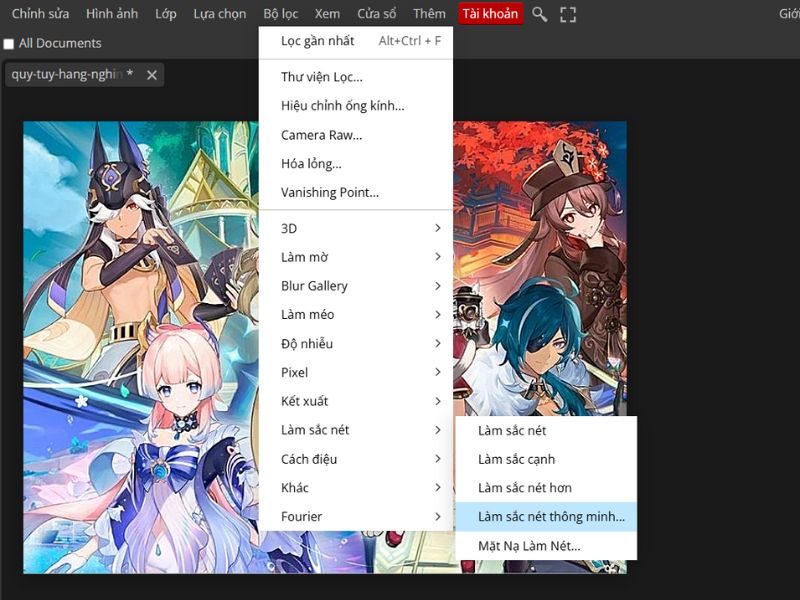This screenshot has height=600, width=800.
Task: Choose Làm sắc cạnh sharpen edges
Action: (546, 459)
